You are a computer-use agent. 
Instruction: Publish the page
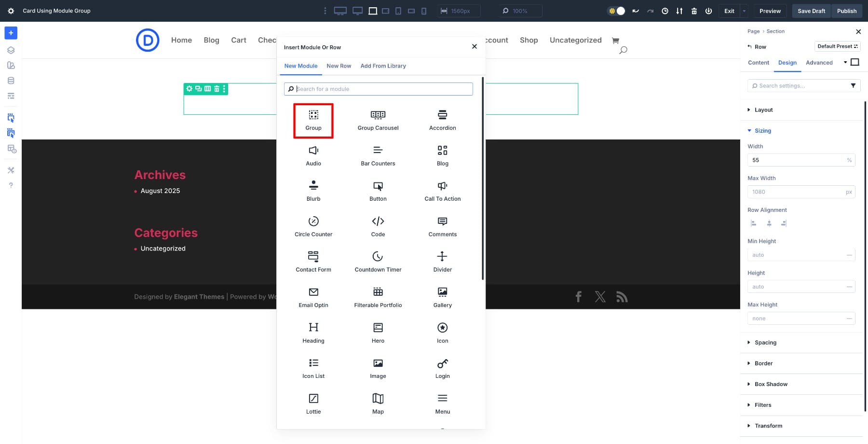(846, 11)
